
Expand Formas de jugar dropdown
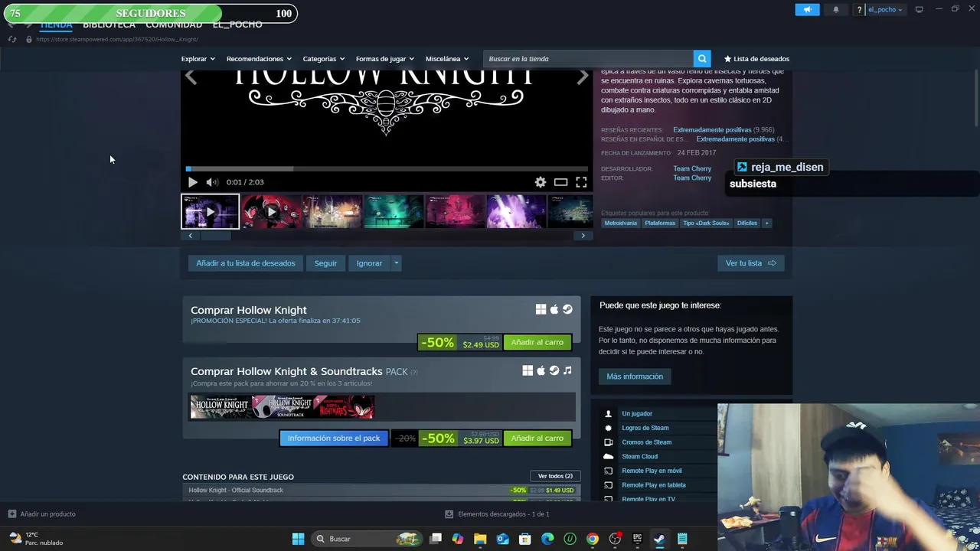click(384, 59)
